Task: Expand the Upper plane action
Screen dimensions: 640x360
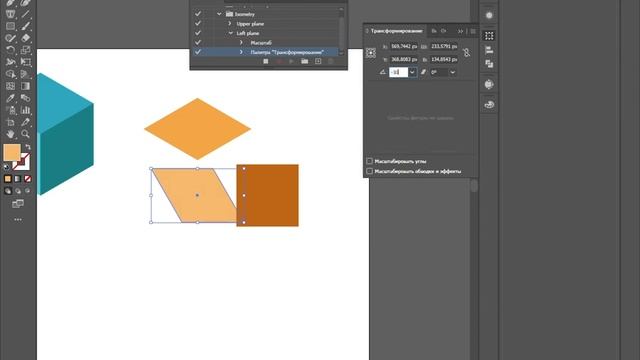Action: point(230,24)
